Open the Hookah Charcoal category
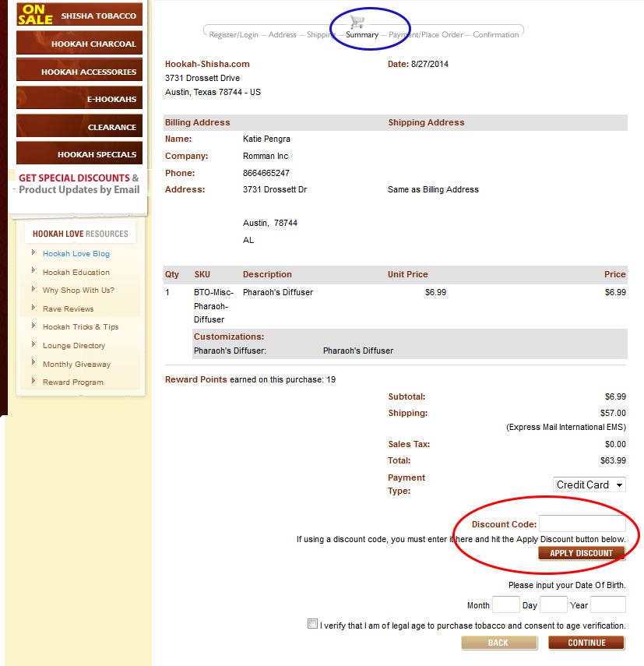644x666 pixels. [79, 43]
